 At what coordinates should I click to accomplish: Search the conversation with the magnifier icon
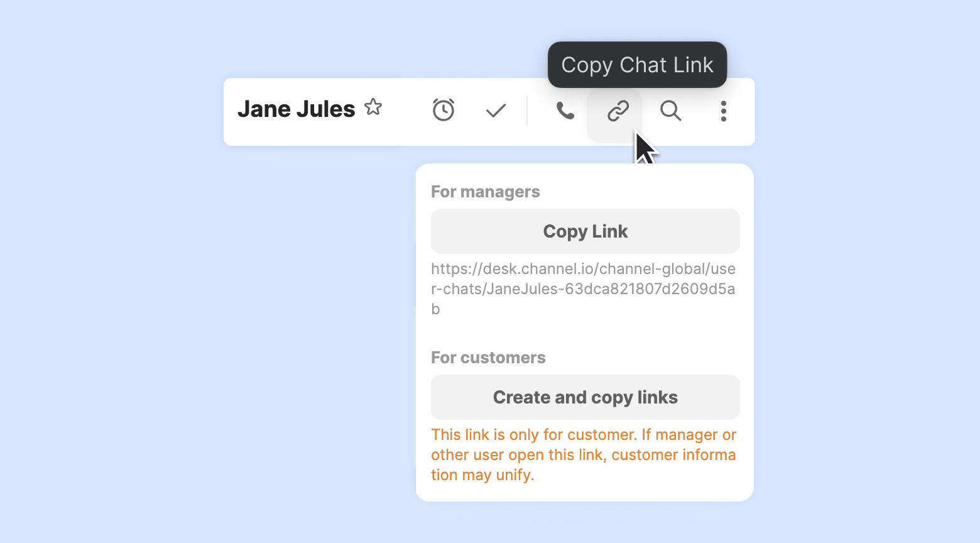click(x=671, y=111)
